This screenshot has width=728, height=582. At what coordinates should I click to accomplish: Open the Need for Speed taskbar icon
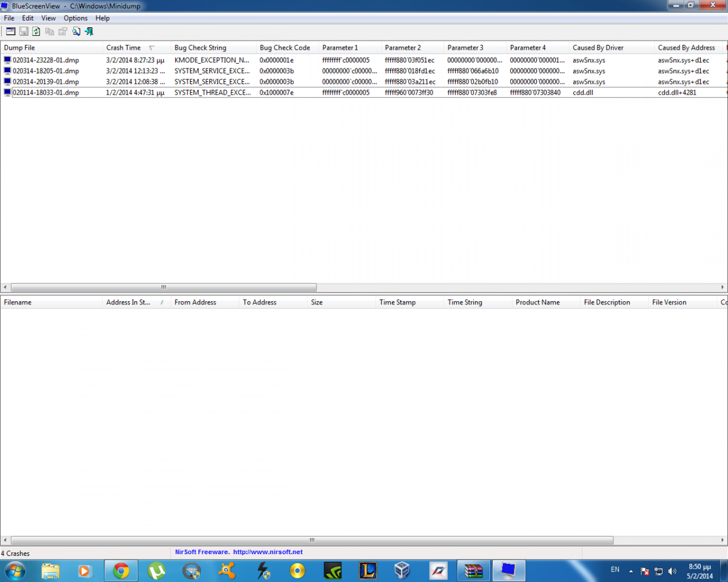[438, 570]
